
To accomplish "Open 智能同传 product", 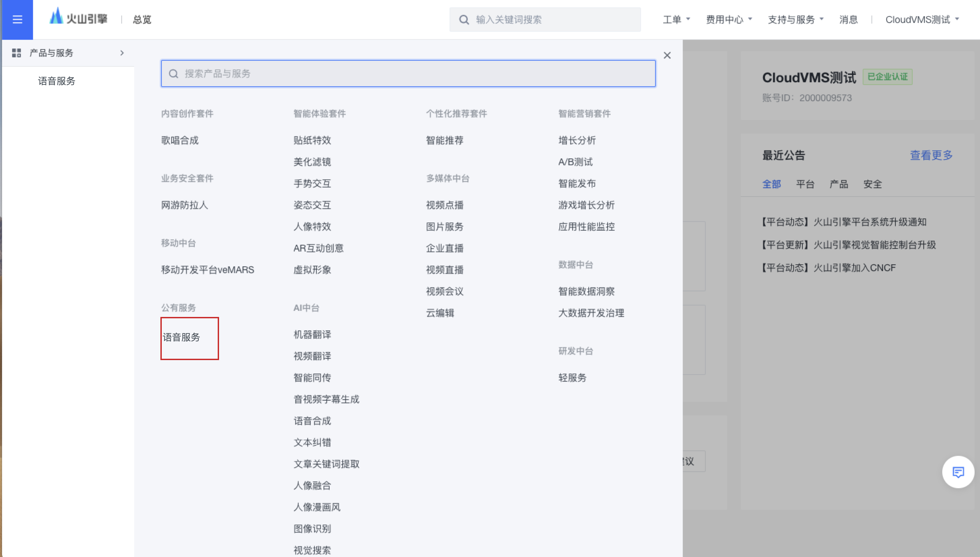I will 312,378.
